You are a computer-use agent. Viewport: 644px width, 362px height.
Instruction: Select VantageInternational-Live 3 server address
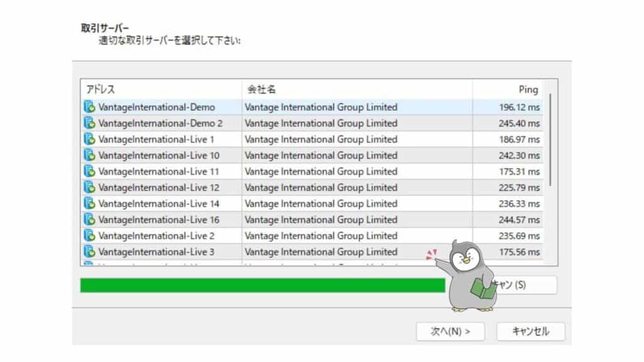coord(156,251)
